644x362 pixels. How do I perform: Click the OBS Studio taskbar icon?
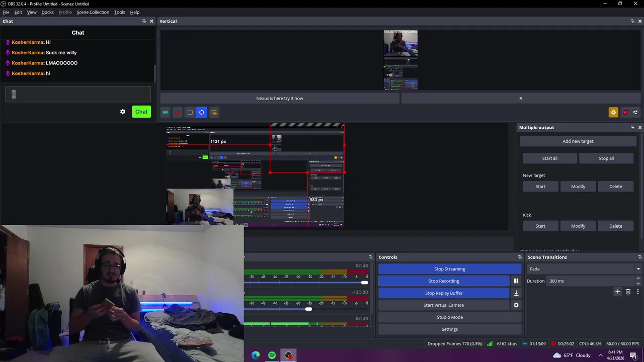(x=288, y=355)
